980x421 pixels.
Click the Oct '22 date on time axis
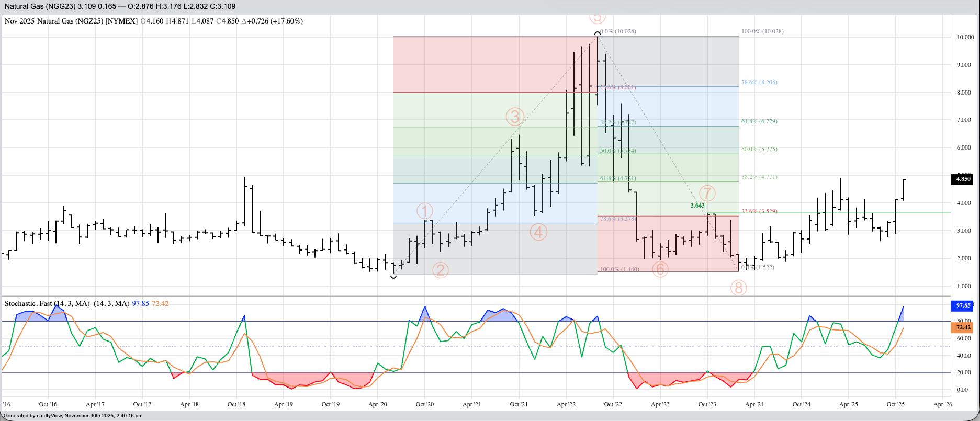pos(613,404)
